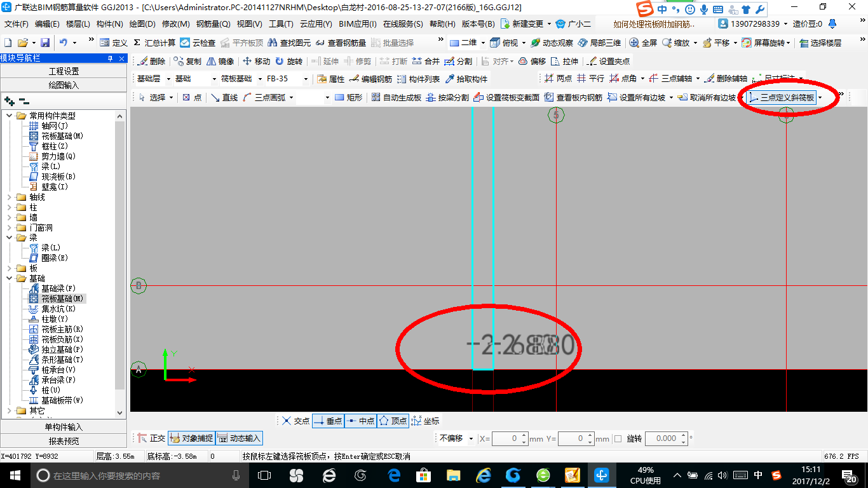The image size is (868, 488).
Task: Open the BIM应用(I) menu
Action: (x=358, y=24)
